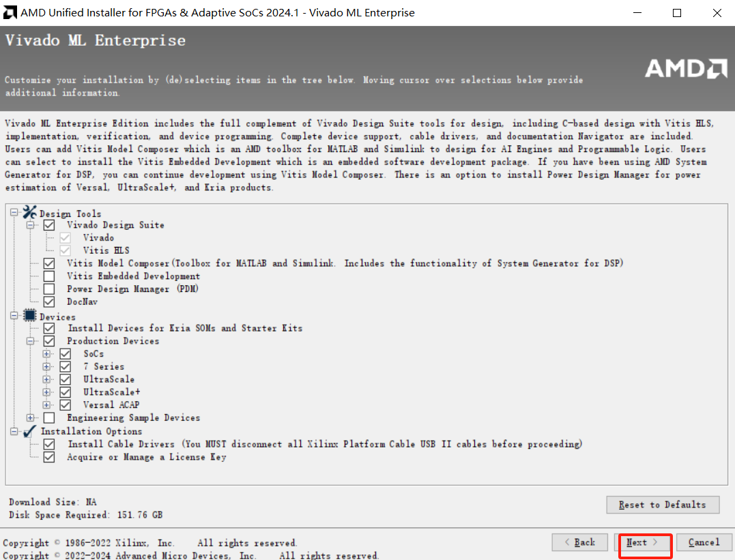Click the AMD installer title bar icon

(11, 12)
